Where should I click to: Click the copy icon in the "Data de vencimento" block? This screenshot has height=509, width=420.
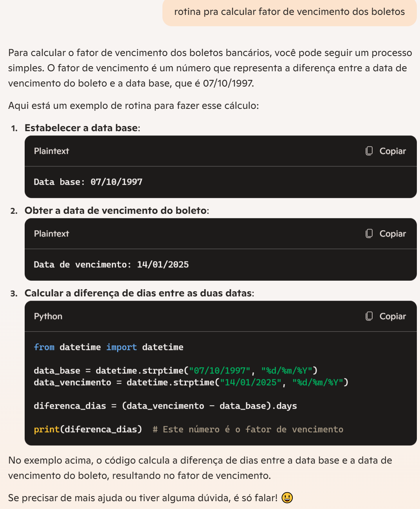pos(369,234)
